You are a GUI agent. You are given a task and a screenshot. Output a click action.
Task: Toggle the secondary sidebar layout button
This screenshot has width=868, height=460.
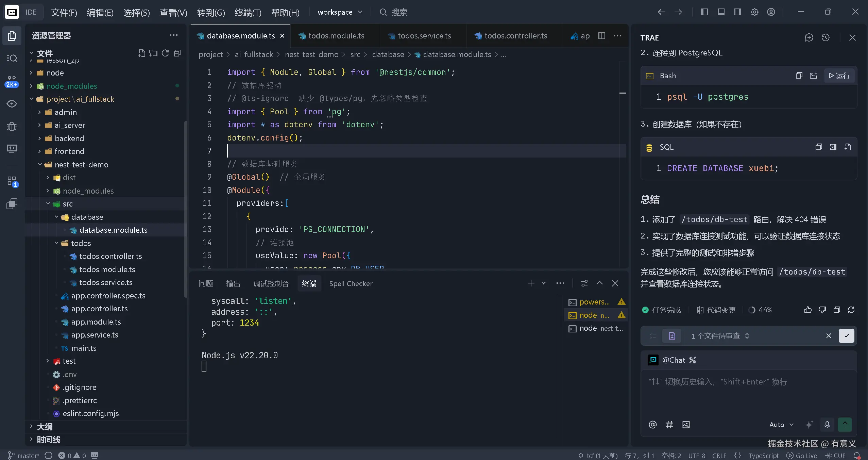[737, 12]
